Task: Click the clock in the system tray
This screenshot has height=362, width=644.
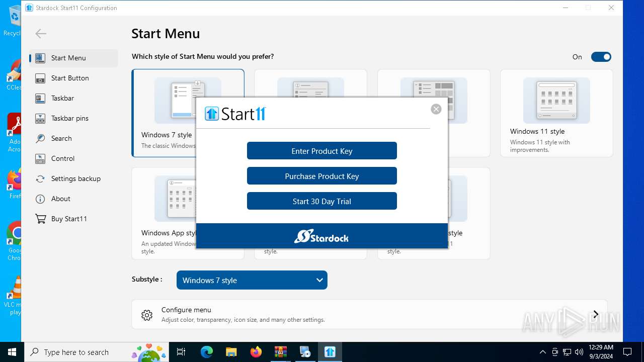Action: coord(601,352)
